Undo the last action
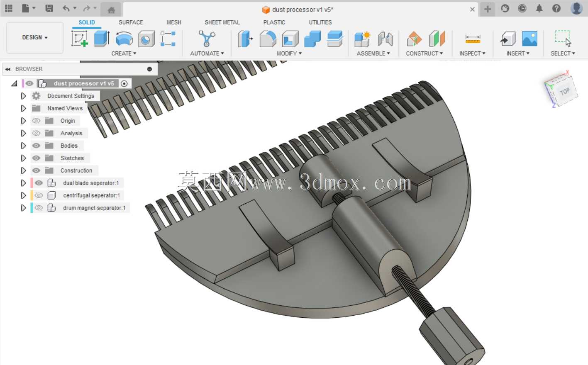This screenshot has height=365, width=588. click(66, 8)
